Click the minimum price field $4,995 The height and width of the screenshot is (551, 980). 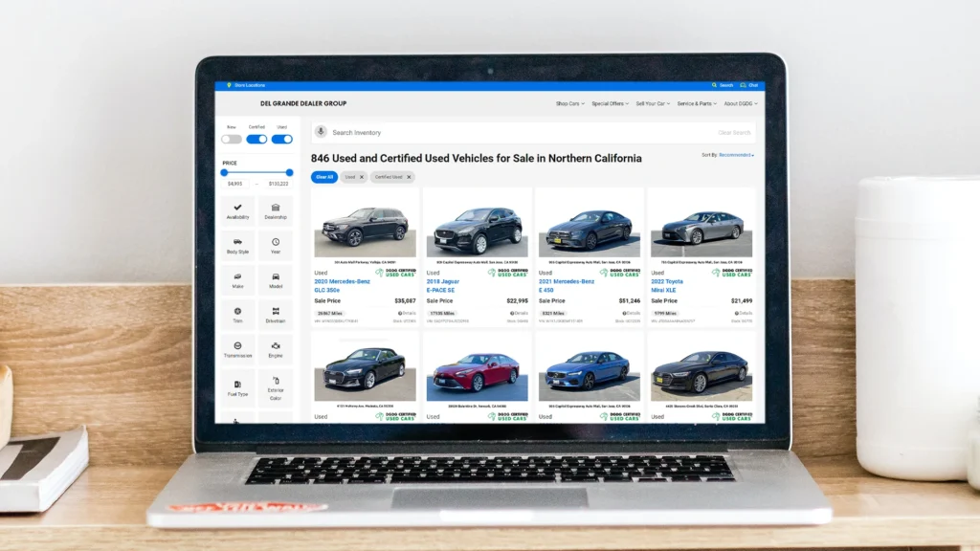235,184
